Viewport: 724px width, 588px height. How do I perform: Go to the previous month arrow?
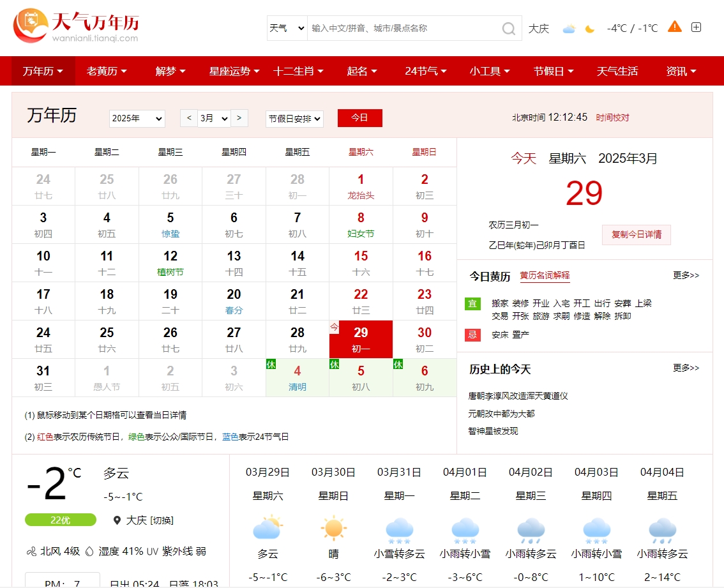click(x=188, y=117)
